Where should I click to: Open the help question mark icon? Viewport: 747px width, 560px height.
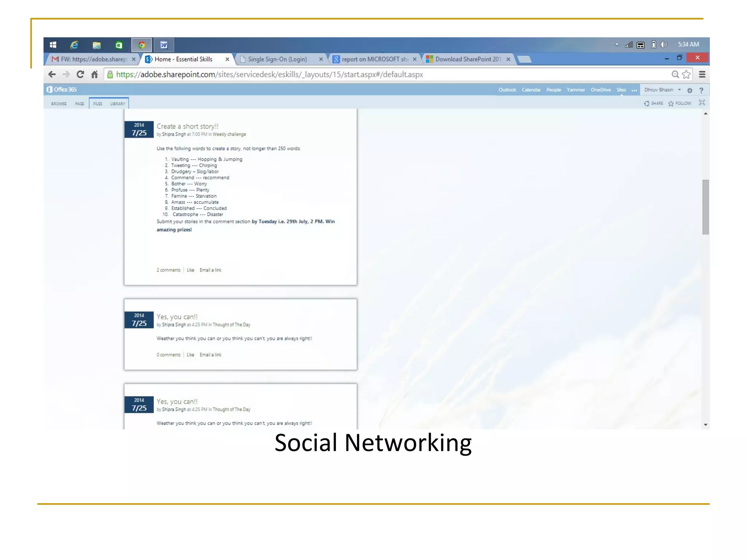click(701, 90)
